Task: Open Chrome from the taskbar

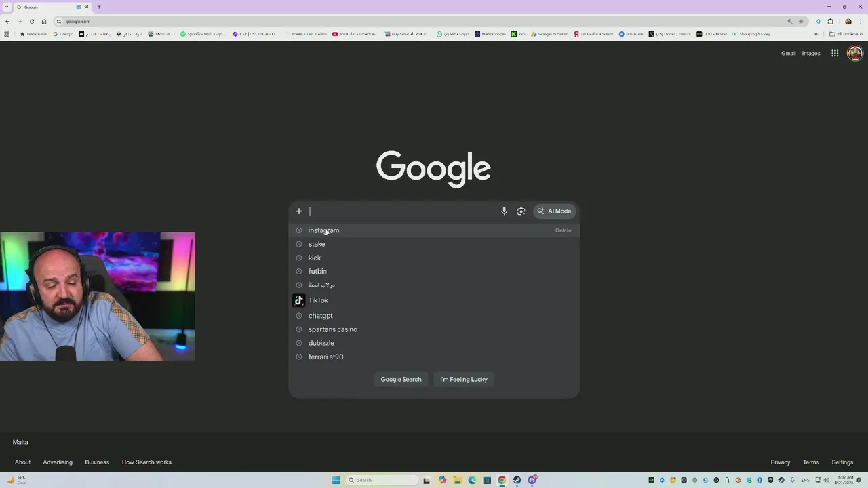Action: pyautogui.click(x=502, y=480)
